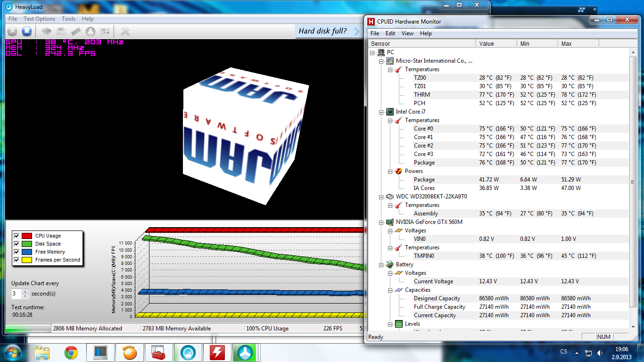Switch to HeavyLoad via its taskbar icon
Viewport: 644px width, 362px height.
click(188, 352)
